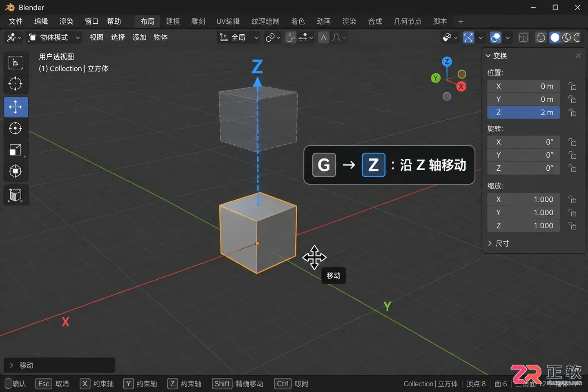Open the gizmo options dropdown arrow

point(480,38)
